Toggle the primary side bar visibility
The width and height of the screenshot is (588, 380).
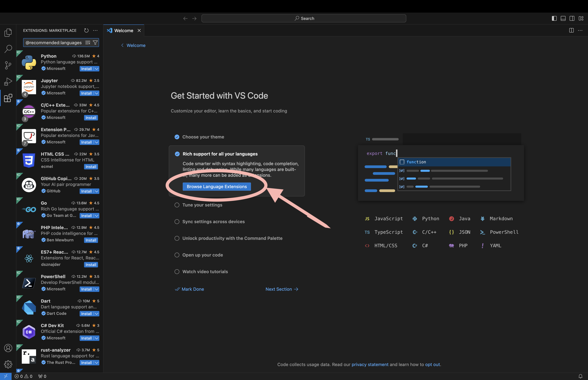coord(554,19)
